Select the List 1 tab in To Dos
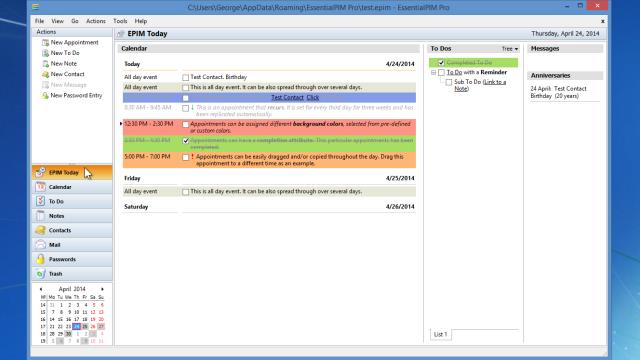 (440, 334)
